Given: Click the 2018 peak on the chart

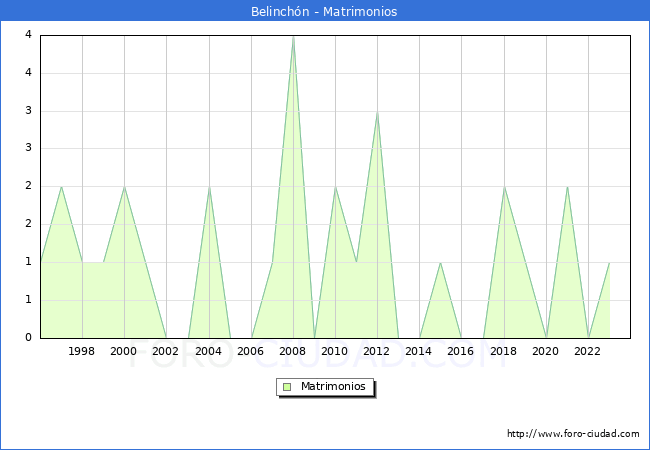Looking at the screenshot, I should tap(504, 187).
